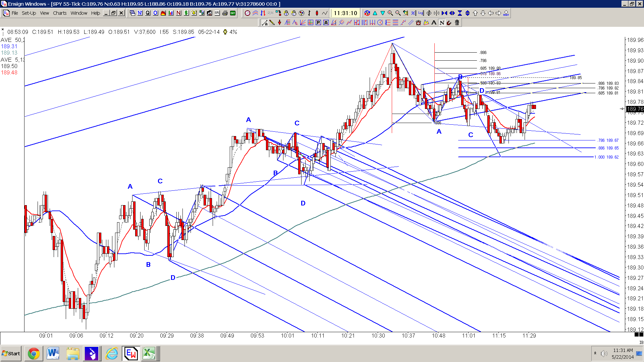
Task: Click the ESPL script icon
Action: 217,13
